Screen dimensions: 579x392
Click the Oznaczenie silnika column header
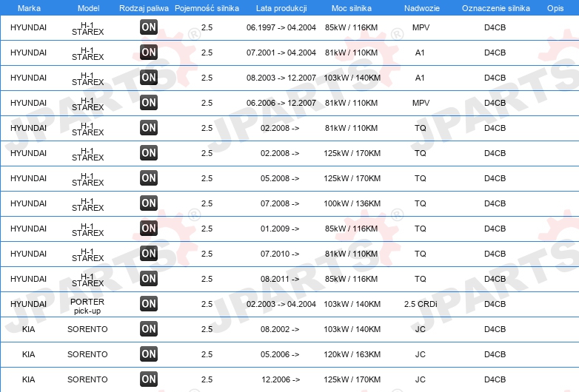[495, 7]
